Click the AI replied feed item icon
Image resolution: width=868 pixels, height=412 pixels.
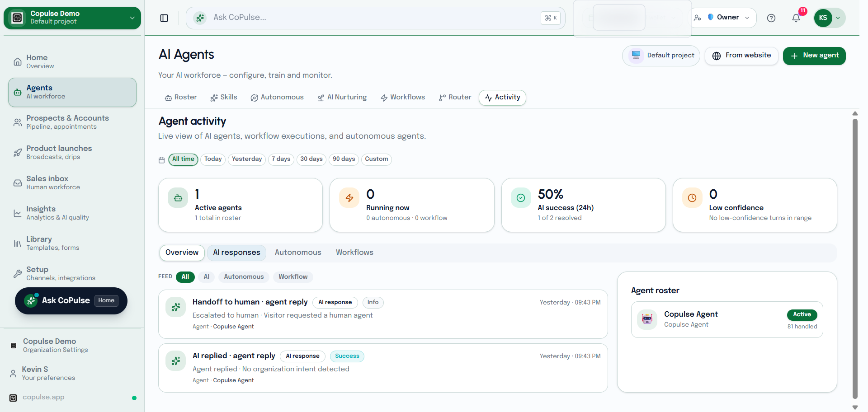[176, 361]
